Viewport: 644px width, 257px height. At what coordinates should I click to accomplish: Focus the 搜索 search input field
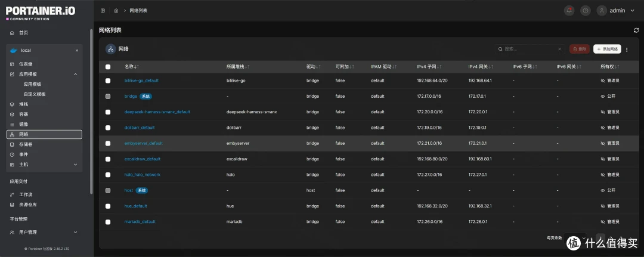[530, 49]
